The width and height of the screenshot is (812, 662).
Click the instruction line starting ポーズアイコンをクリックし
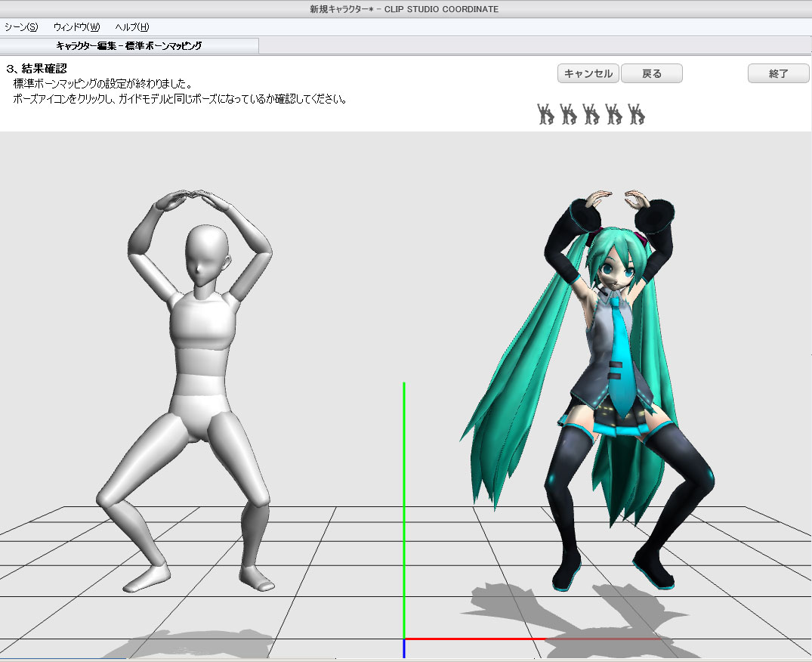[x=180, y=99]
